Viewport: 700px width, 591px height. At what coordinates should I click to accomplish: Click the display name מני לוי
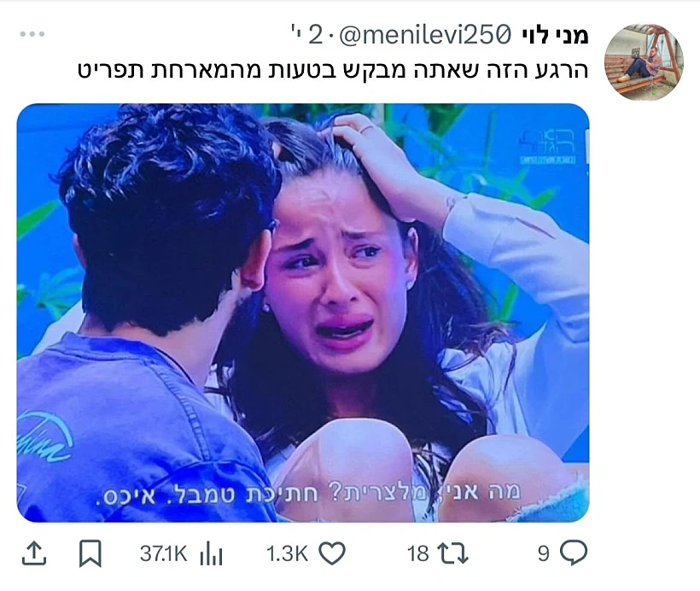click(555, 35)
